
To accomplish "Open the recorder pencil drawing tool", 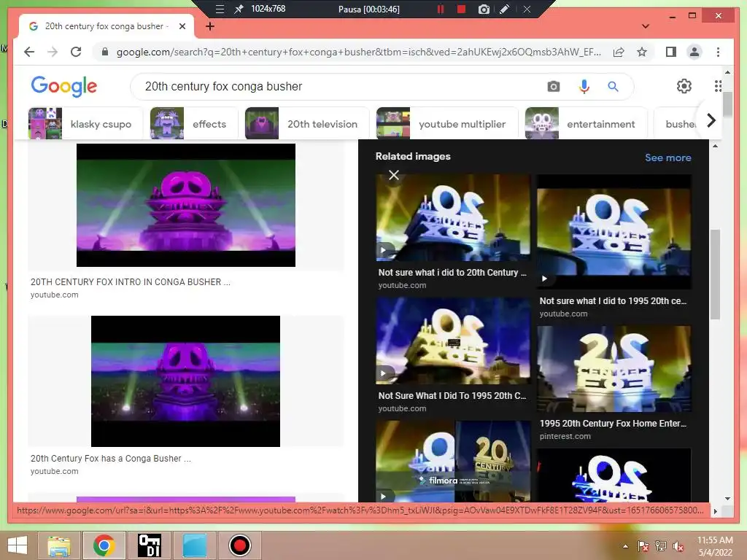I will point(505,9).
